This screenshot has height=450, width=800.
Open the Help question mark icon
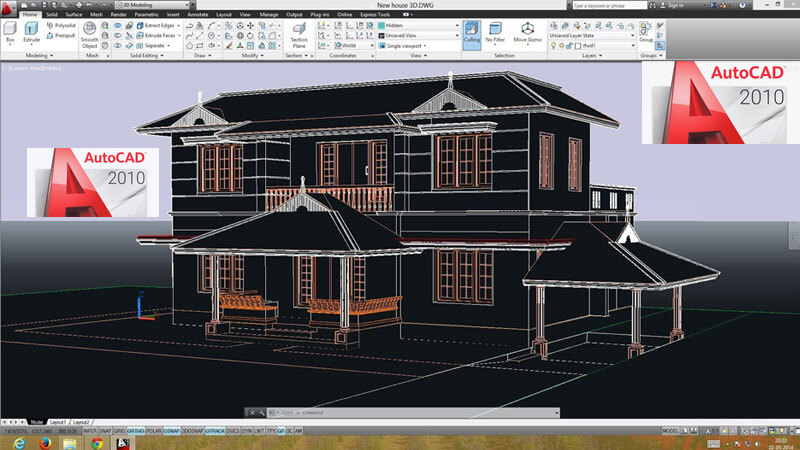coord(743,5)
